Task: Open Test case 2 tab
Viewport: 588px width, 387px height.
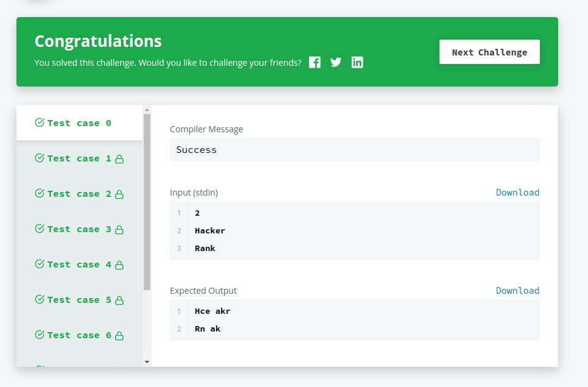Action: [x=80, y=194]
